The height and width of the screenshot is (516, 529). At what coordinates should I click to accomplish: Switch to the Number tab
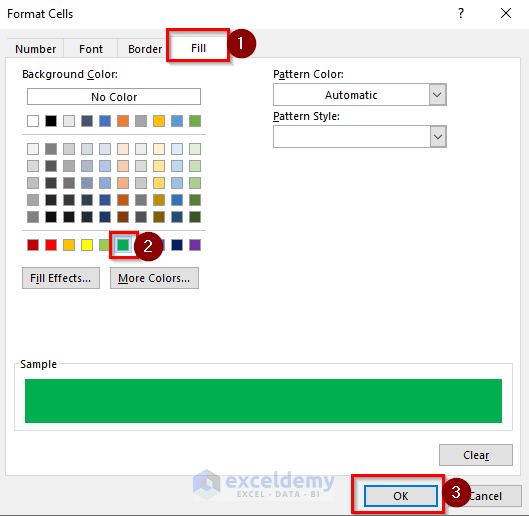pos(35,49)
